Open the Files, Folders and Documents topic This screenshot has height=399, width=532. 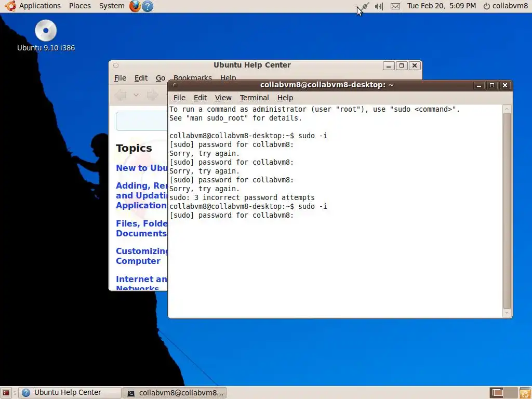(x=142, y=229)
